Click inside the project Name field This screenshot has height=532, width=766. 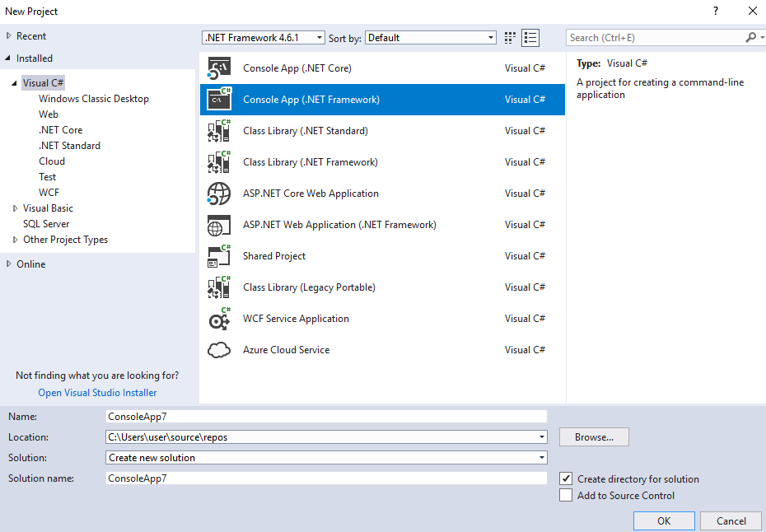coord(325,416)
